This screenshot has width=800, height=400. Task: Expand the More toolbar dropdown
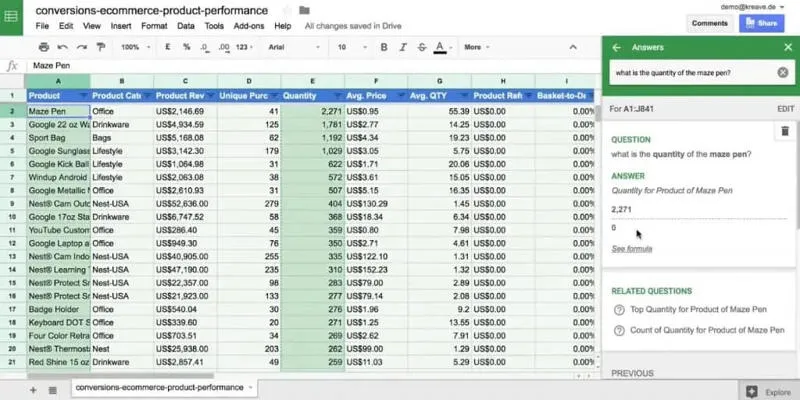click(477, 47)
